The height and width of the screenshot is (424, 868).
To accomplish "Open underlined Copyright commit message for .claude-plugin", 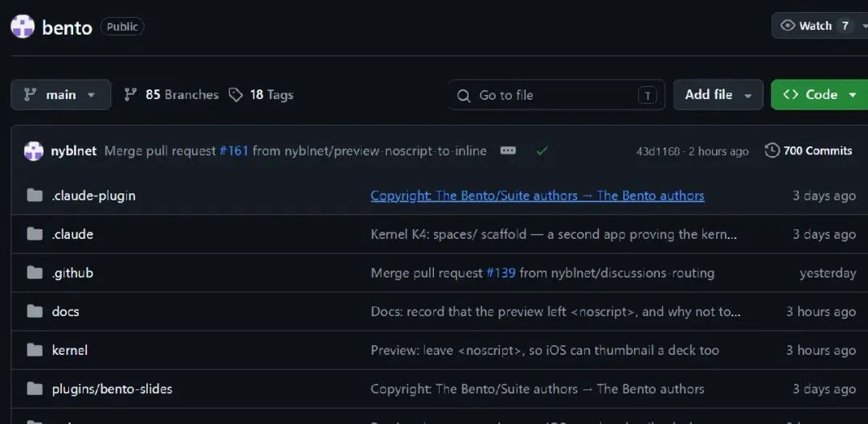I will coord(538,196).
